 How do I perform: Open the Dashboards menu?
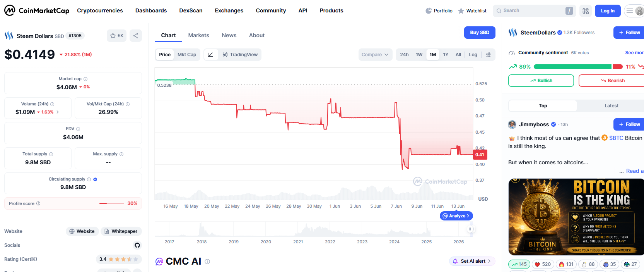pyautogui.click(x=151, y=10)
